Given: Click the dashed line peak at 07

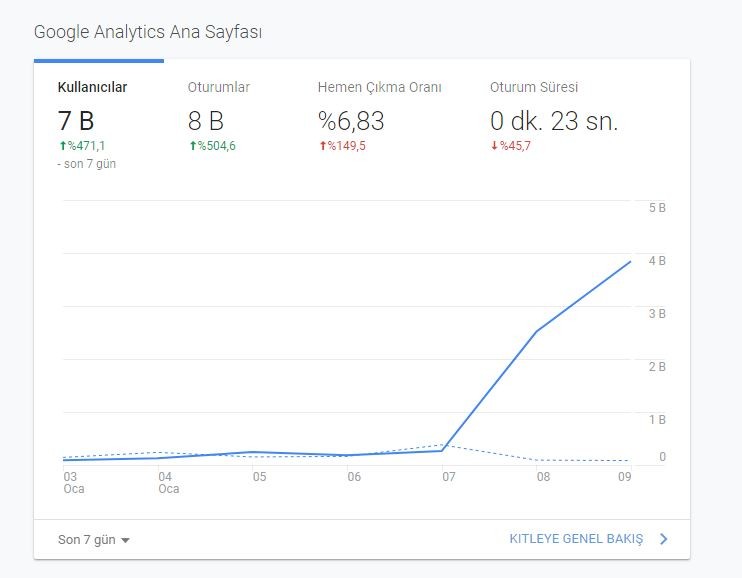Looking at the screenshot, I should 442,445.
